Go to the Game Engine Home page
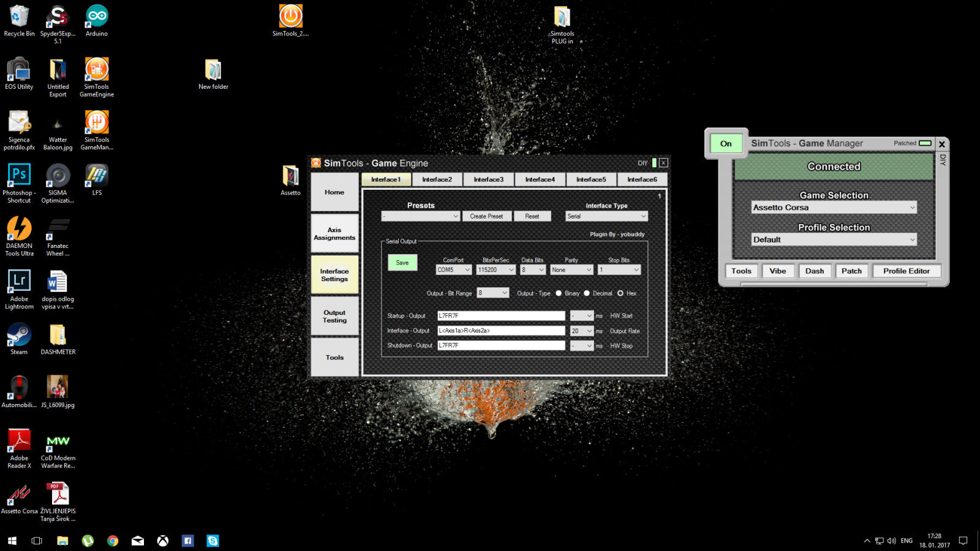 [x=334, y=192]
